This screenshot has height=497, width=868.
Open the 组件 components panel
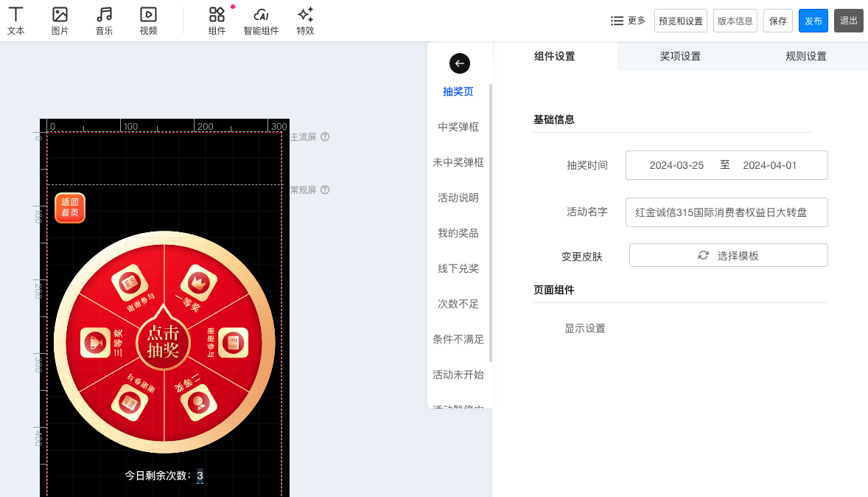(217, 21)
